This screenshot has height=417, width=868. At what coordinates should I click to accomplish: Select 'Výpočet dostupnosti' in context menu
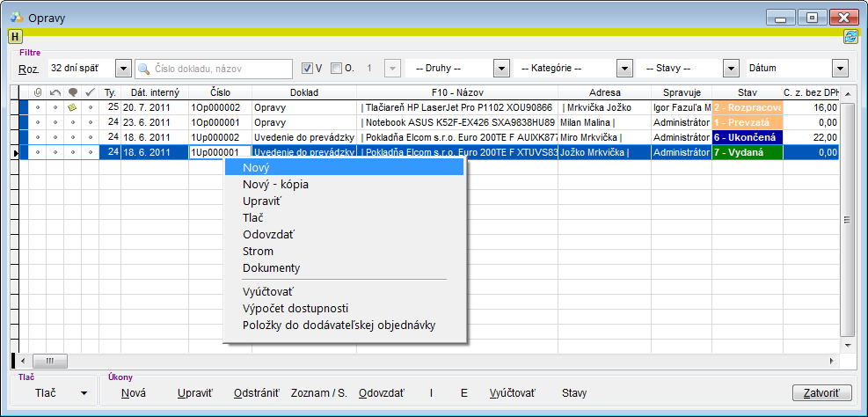pos(295,308)
